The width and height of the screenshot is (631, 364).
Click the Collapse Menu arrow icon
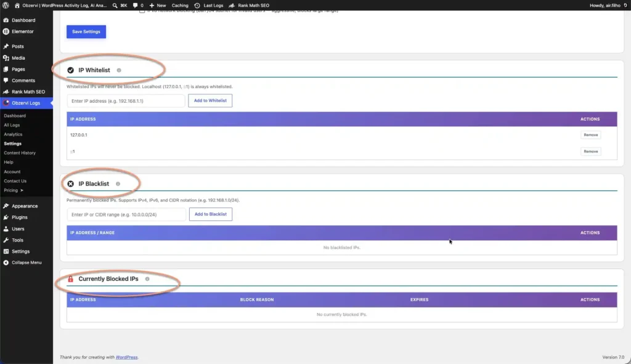(x=6, y=262)
